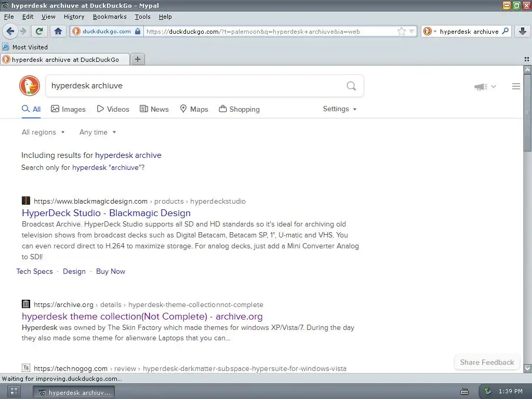Viewport: 532px width, 399px height.
Task: Click Share Feedback button
Action: (x=487, y=362)
